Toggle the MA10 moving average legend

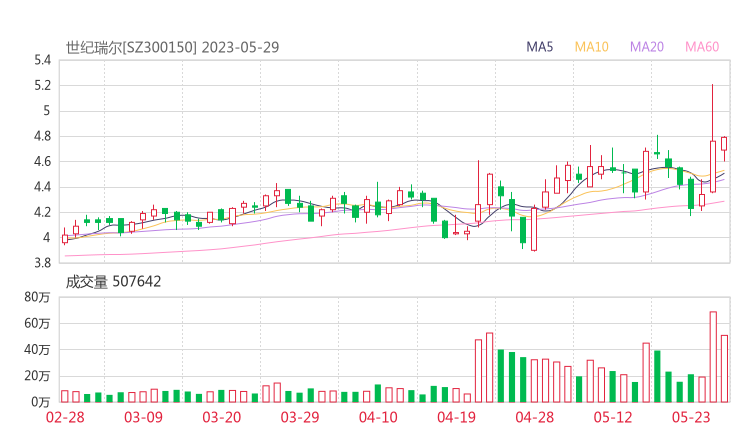click(x=592, y=47)
